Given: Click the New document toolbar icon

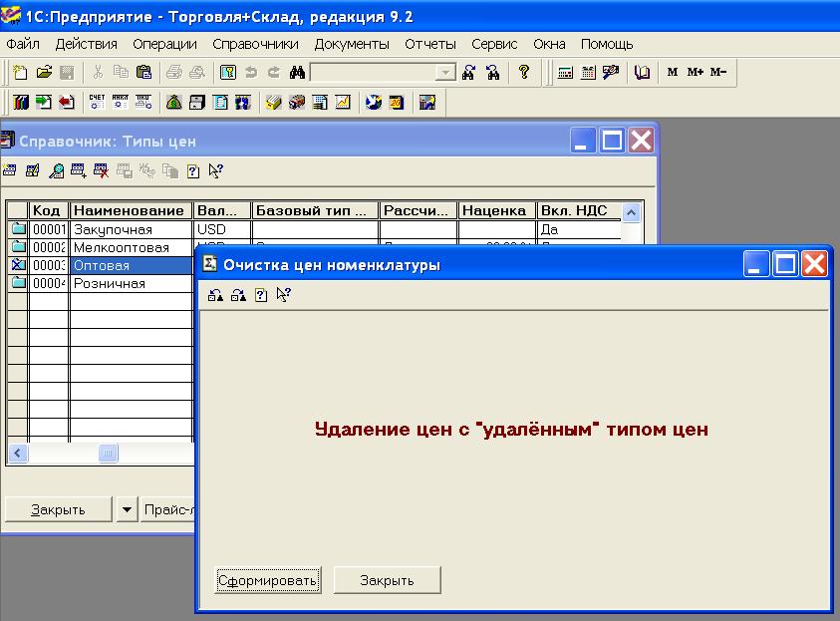Looking at the screenshot, I should [x=22, y=73].
